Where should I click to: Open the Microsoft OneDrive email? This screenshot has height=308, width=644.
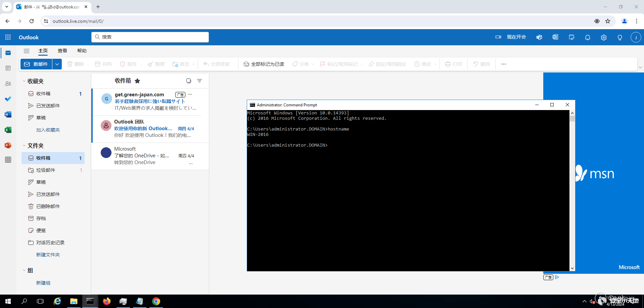[150, 156]
